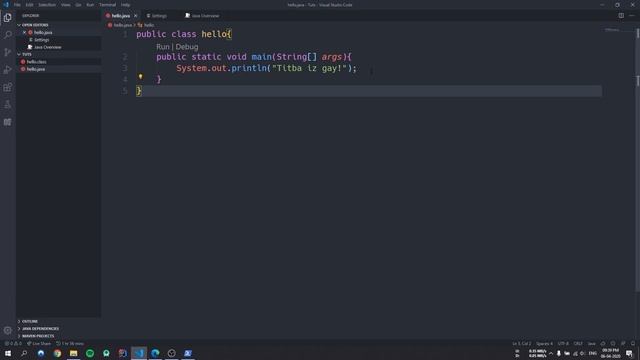The image size is (640, 360).
Task: Click the split editor icon at top right
Action: point(621,16)
